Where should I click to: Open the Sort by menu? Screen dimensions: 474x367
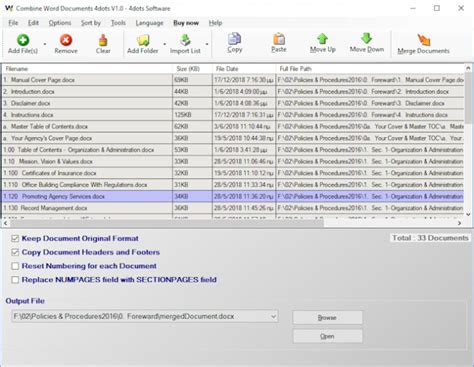coord(91,23)
